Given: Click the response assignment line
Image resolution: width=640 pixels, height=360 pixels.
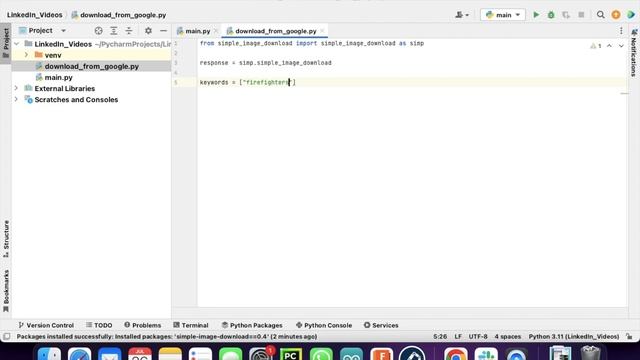Looking at the screenshot, I should (265, 63).
